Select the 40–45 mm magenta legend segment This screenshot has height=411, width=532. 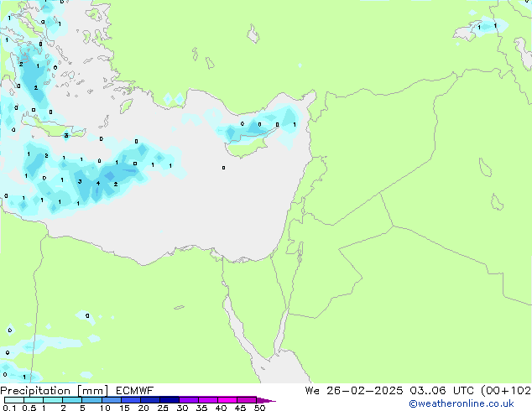click(227, 400)
